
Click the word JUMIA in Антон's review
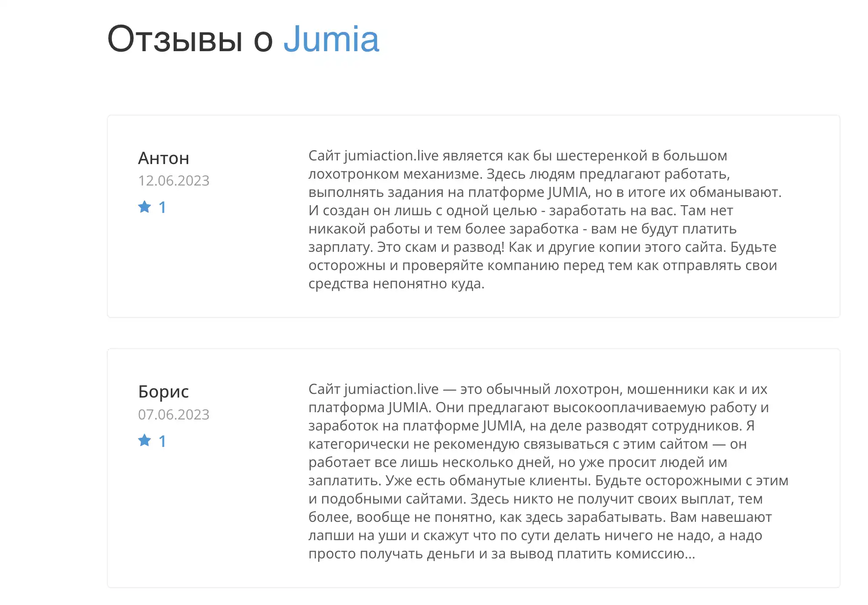pyautogui.click(x=568, y=192)
